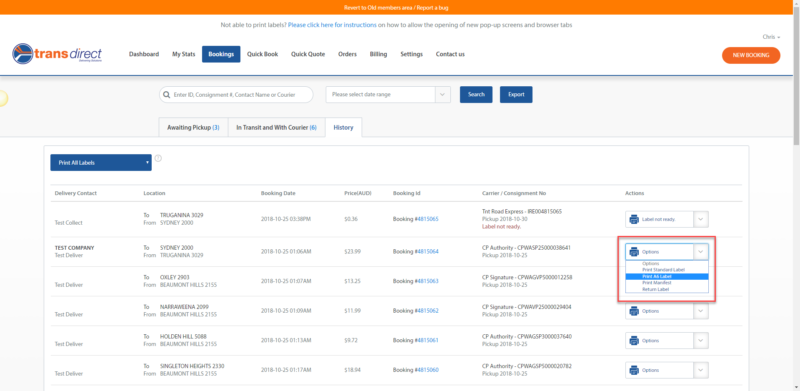Click the Export button
The image size is (800, 391).
point(516,94)
